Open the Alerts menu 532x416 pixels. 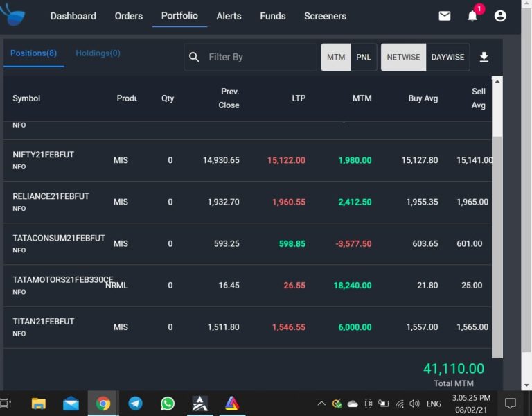(229, 16)
